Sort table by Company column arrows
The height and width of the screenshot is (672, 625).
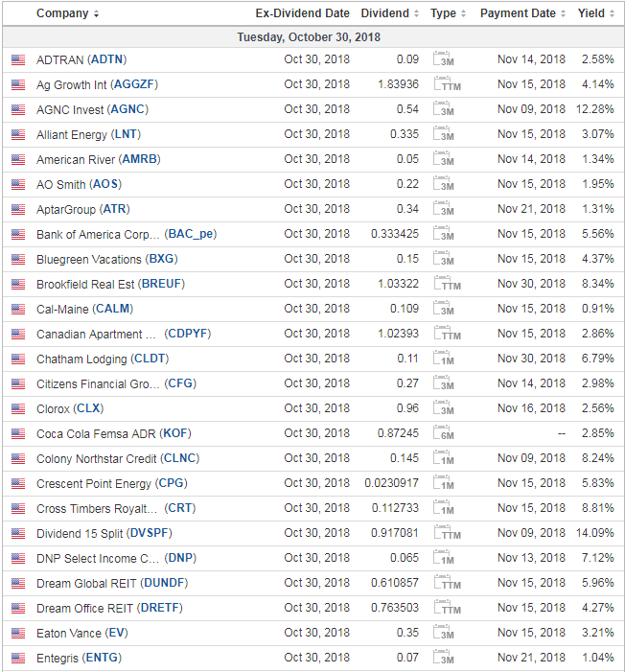click(x=97, y=13)
